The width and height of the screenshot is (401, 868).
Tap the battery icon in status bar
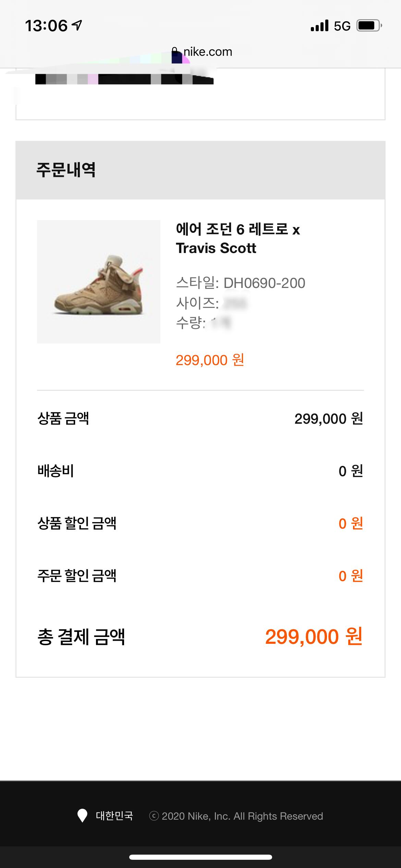(369, 26)
